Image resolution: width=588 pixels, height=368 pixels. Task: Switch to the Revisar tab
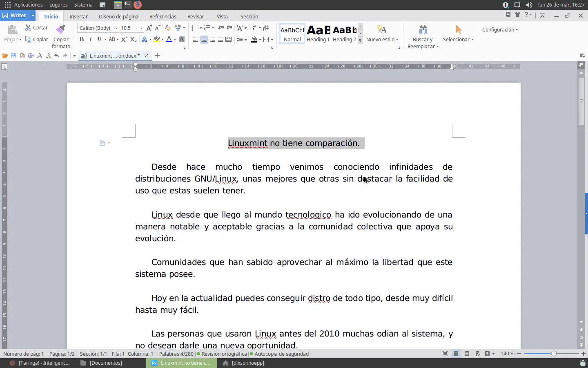(196, 16)
